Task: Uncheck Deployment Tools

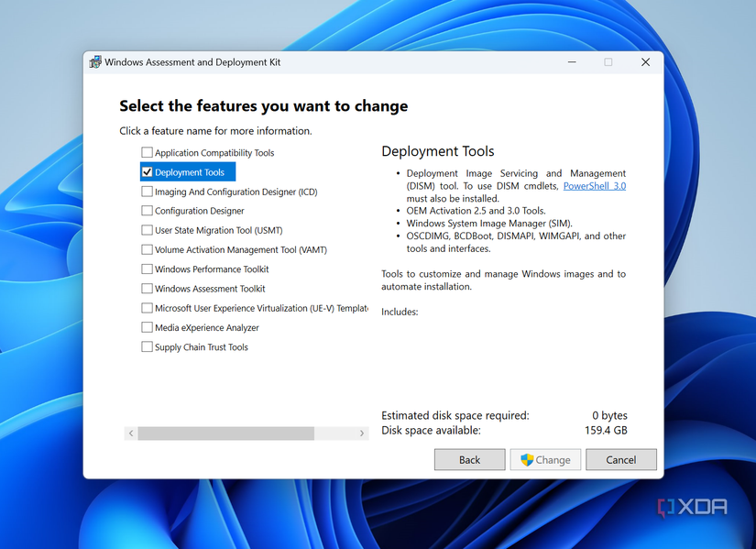Action: pyautogui.click(x=147, y=171)
